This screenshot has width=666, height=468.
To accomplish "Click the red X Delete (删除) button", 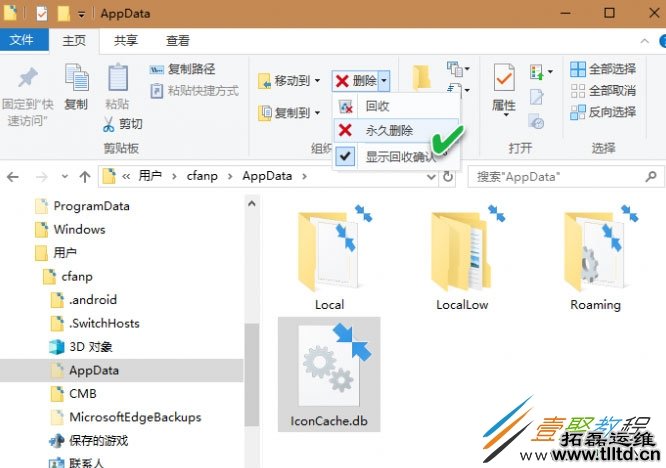I will coord(355,80).
